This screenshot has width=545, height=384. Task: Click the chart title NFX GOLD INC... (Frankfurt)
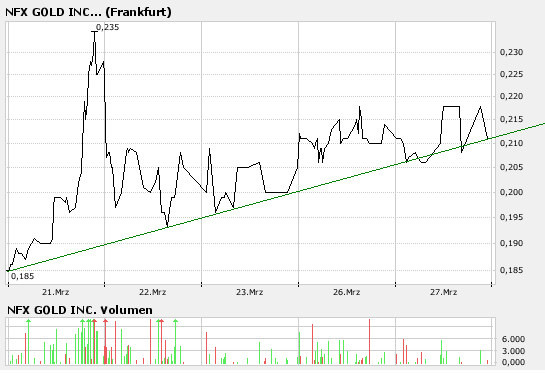click(88, 12)
